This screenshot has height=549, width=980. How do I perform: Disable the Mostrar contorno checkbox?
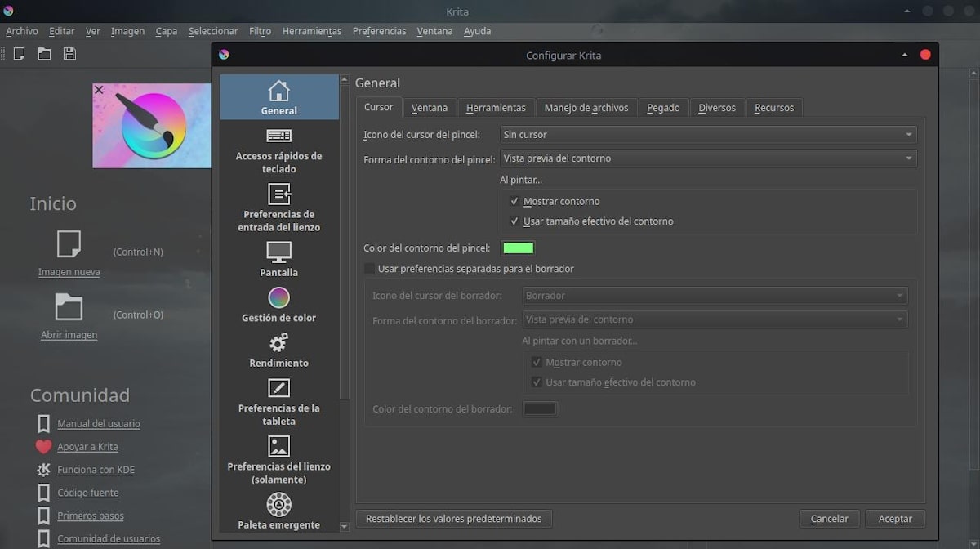click(x=514, y=201)
